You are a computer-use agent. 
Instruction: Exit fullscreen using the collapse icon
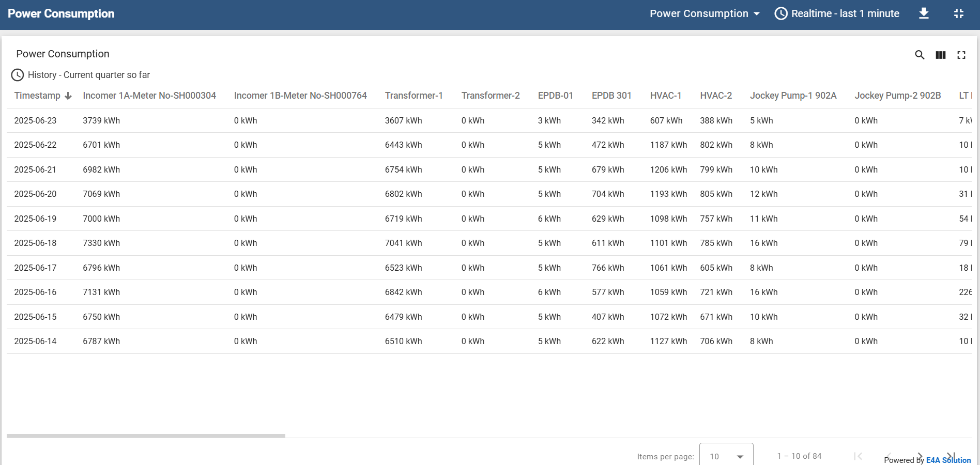point(958,14)
